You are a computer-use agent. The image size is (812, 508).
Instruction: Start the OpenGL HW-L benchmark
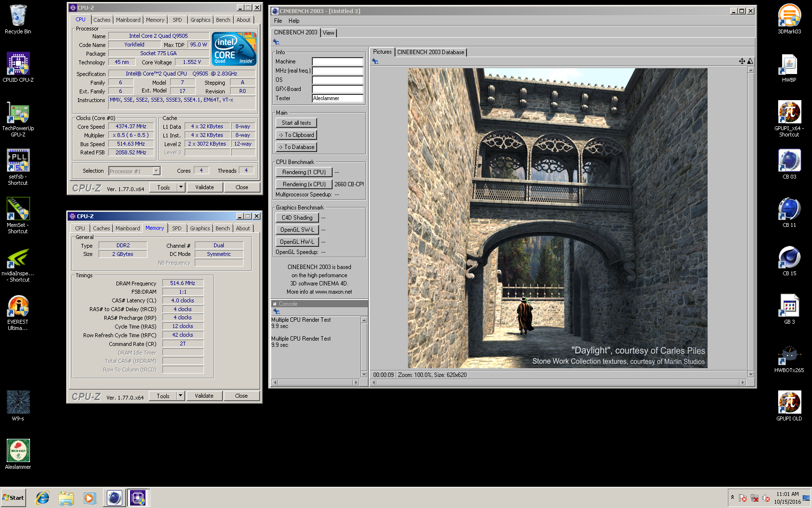coord(297,242)
